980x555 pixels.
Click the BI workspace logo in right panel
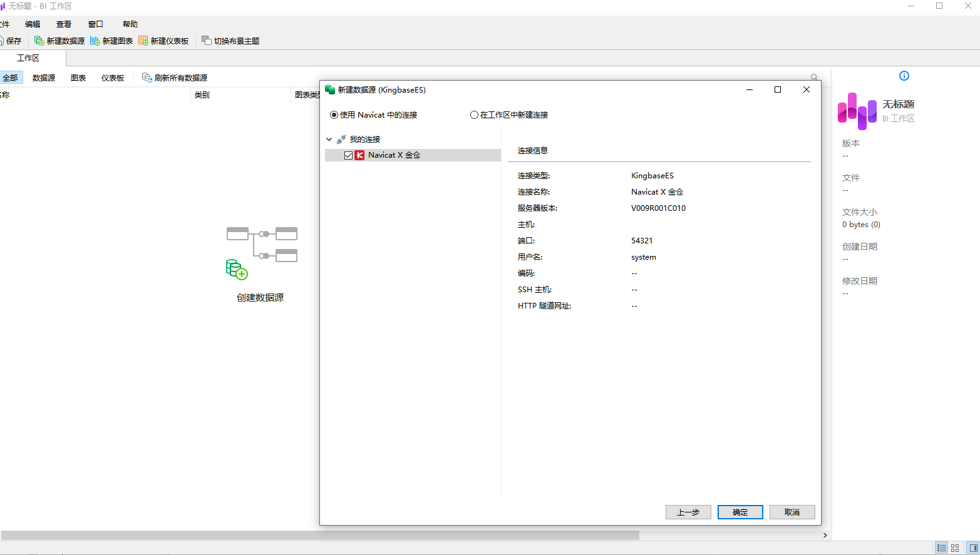(x=857, y=111)
